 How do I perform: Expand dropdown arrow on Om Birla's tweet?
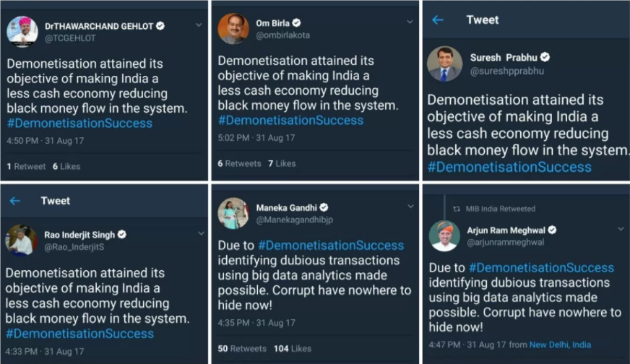click(x=410, y=22)
